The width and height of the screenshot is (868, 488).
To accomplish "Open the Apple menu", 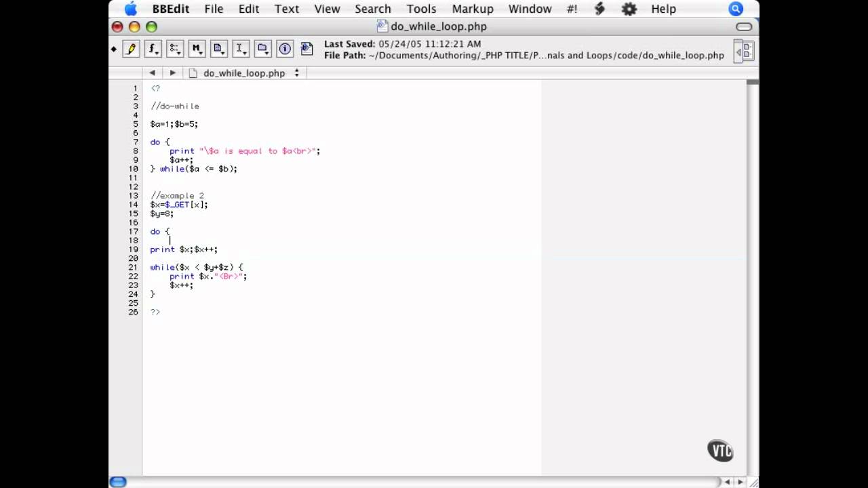I will click(130, 9).
